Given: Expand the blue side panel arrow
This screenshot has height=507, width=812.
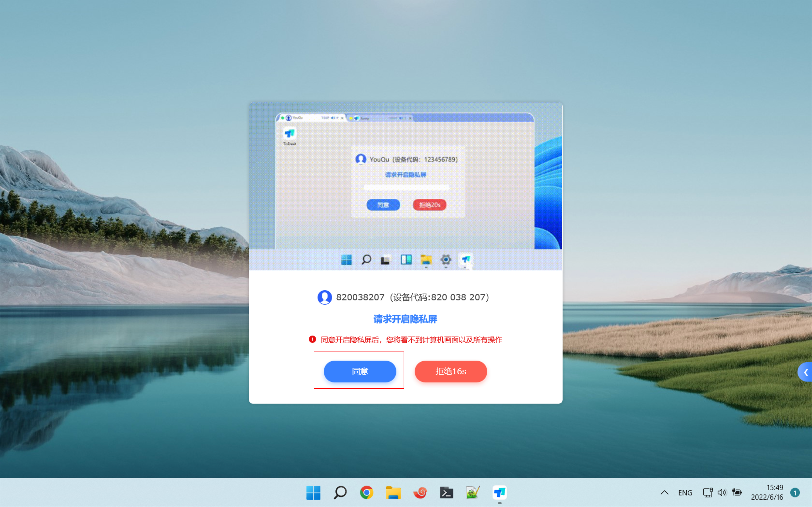Looking at the screenshot, I should click(806, 372).
